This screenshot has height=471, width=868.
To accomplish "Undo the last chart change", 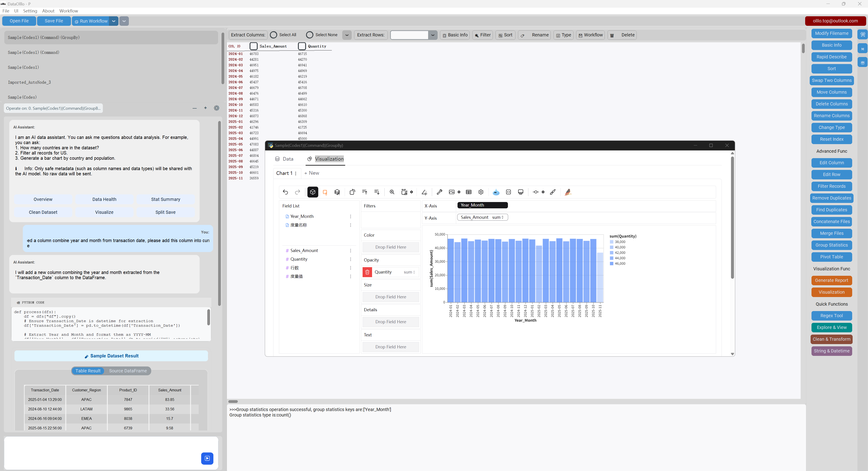I will [x=286, y=192].
